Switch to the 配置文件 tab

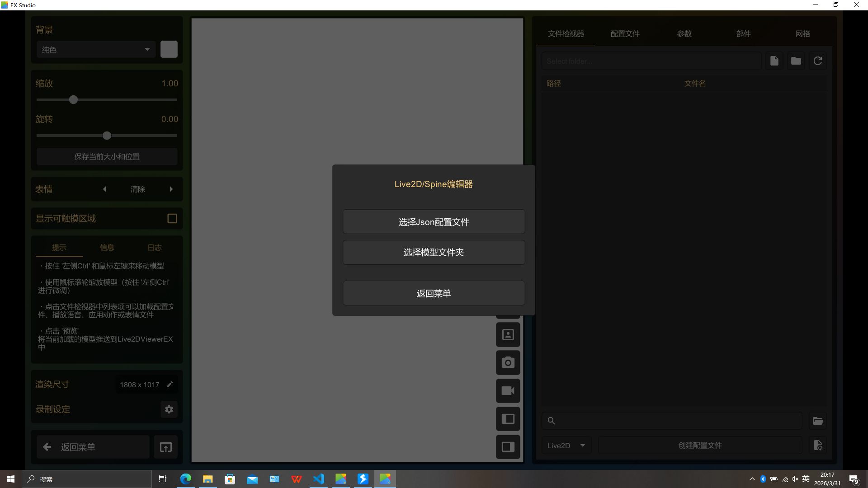pyautogui.click(x=625, y=34)
